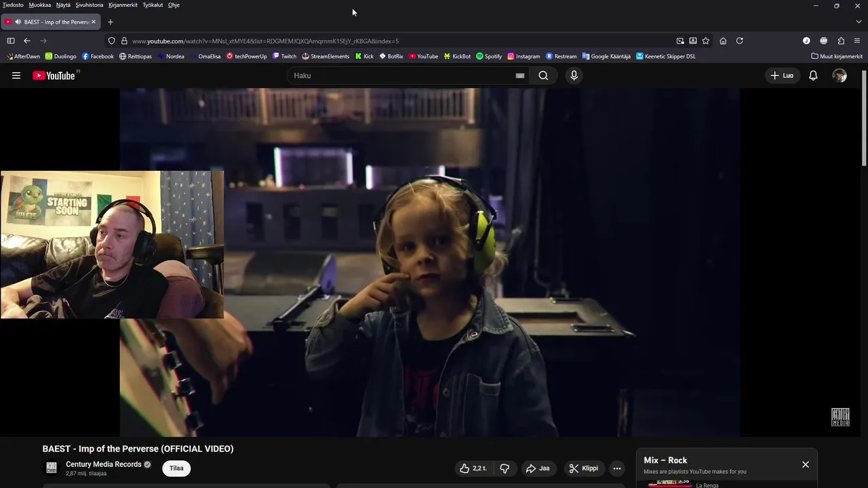
Task: Open the StreamElements bookmark
Action: (x=325, y=56)
